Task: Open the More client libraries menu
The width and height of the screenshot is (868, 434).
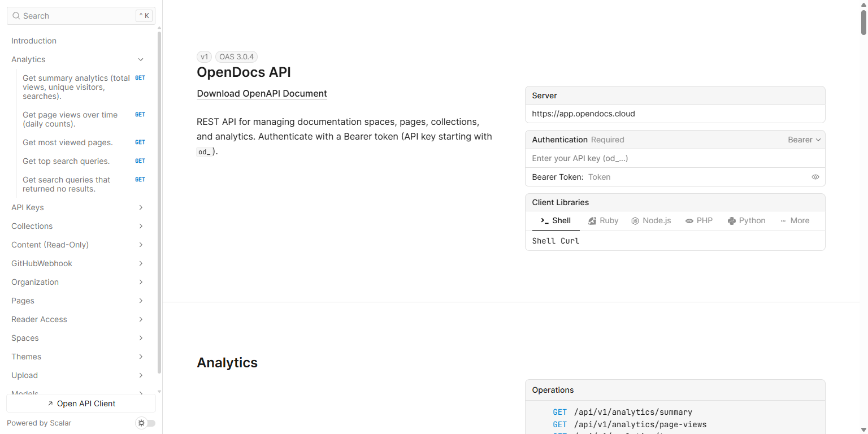Action: click(x=795, y=221)
